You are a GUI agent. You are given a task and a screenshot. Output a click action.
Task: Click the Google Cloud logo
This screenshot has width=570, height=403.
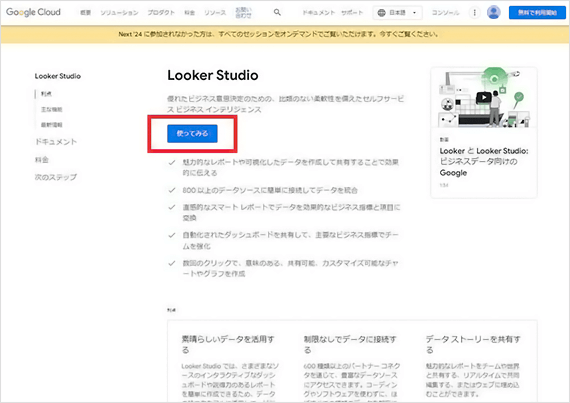(x=33, y=12)
